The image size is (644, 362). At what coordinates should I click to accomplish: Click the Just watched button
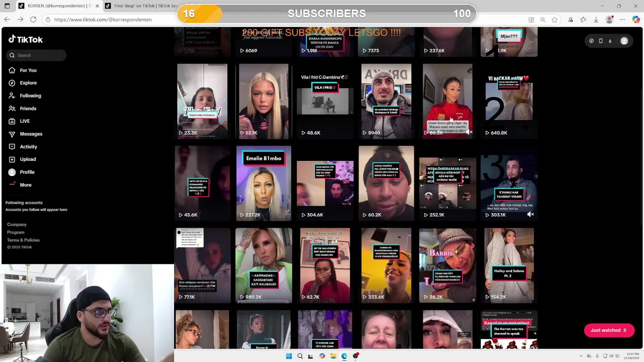tap(609, 330)
